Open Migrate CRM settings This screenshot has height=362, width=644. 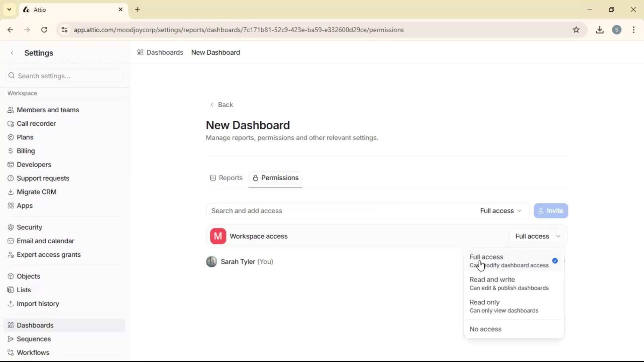pos(37,192)
